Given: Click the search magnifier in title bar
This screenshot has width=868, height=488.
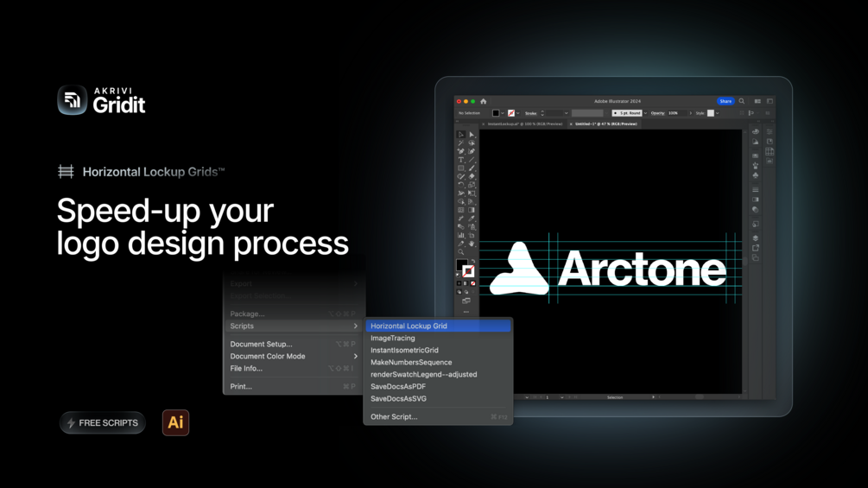Looking at the screenshot, I should point(742,101).
